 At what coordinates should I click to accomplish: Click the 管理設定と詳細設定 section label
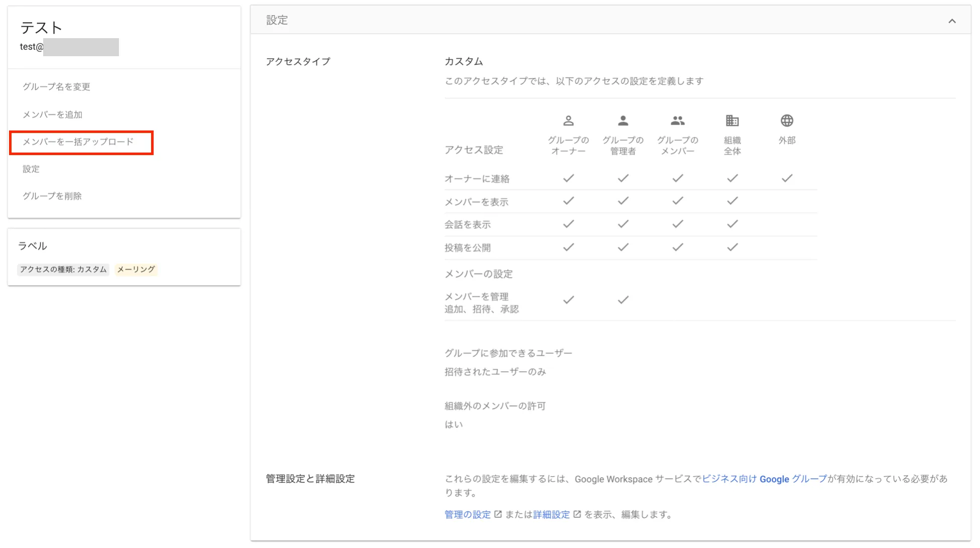(x=310, y=479)
